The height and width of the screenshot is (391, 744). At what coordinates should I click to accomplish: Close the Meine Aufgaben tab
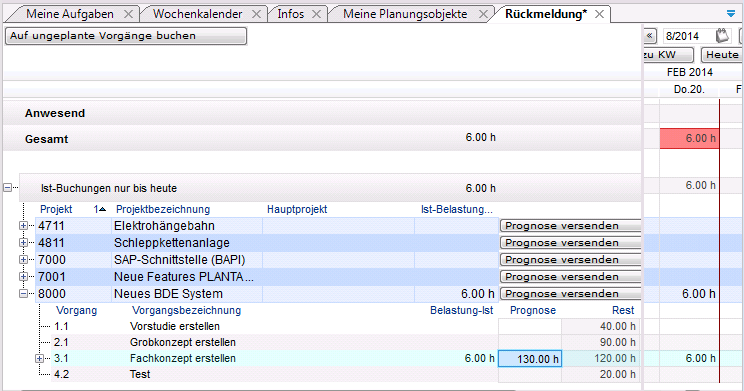coord(128,14)
